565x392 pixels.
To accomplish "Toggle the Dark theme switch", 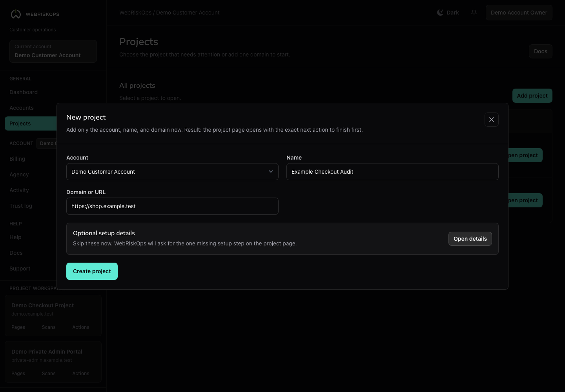I will [448, 13].
